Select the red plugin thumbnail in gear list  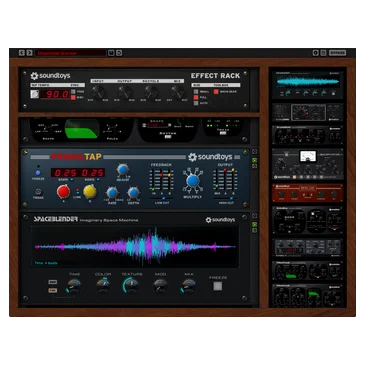307,193
